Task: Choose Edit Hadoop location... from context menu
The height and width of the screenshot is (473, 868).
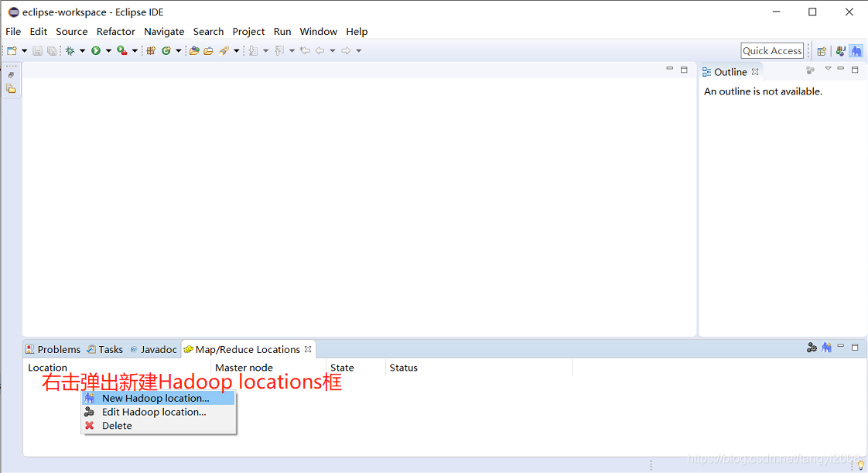Action: coord(159,412)
